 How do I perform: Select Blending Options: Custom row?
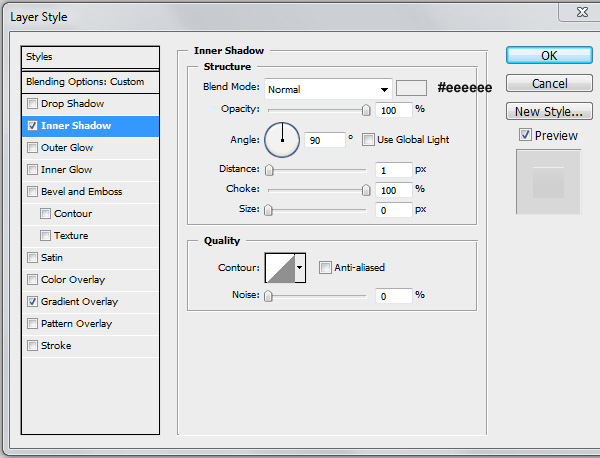click(x=90, y=82)
